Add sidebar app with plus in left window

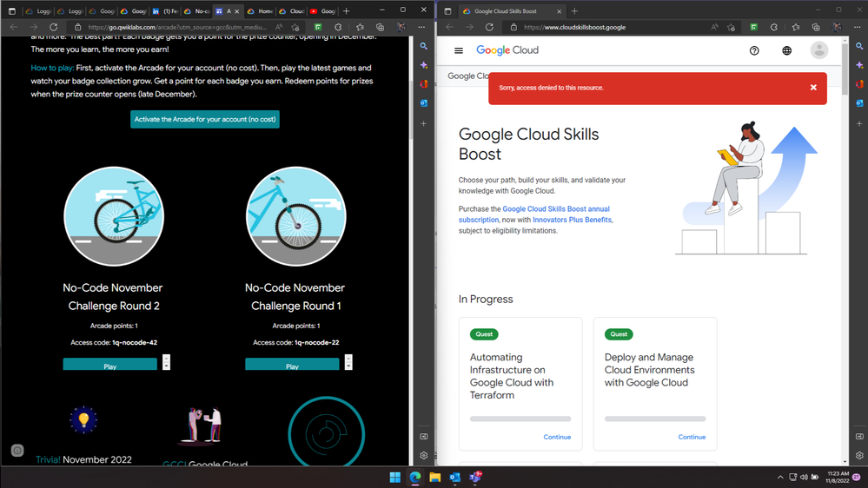pyautogui.click(x=423, y=123)
